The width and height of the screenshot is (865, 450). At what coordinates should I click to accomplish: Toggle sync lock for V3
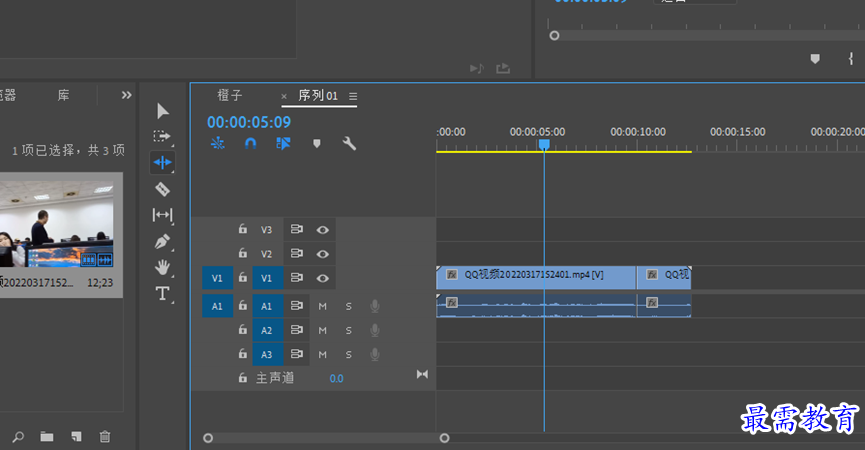pyautogui.click(x=297, y=229)
